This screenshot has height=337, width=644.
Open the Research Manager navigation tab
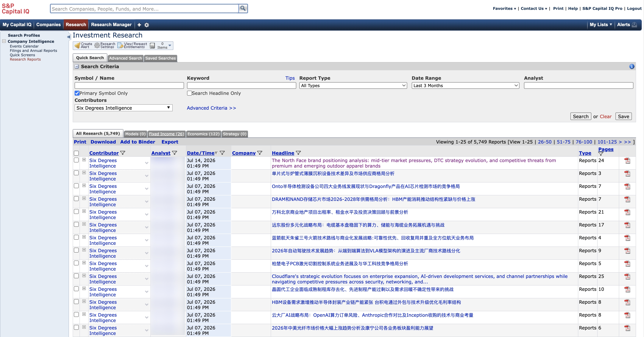coord(111,24)
